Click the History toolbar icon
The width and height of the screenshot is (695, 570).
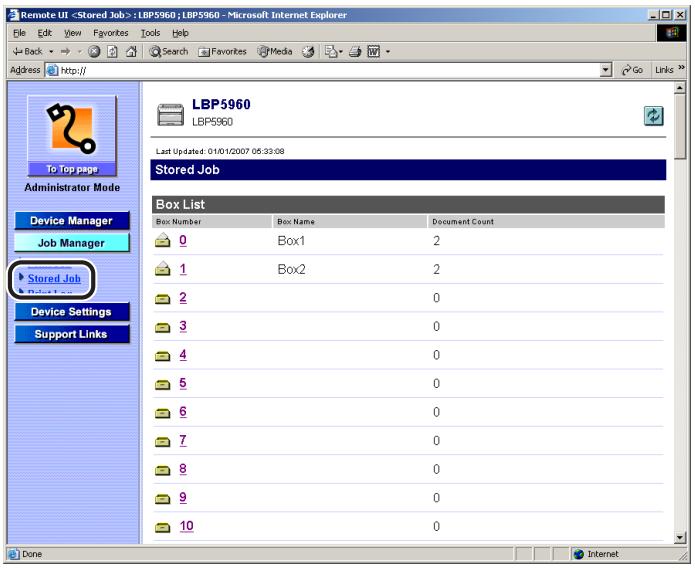click(x=308, y=52)
